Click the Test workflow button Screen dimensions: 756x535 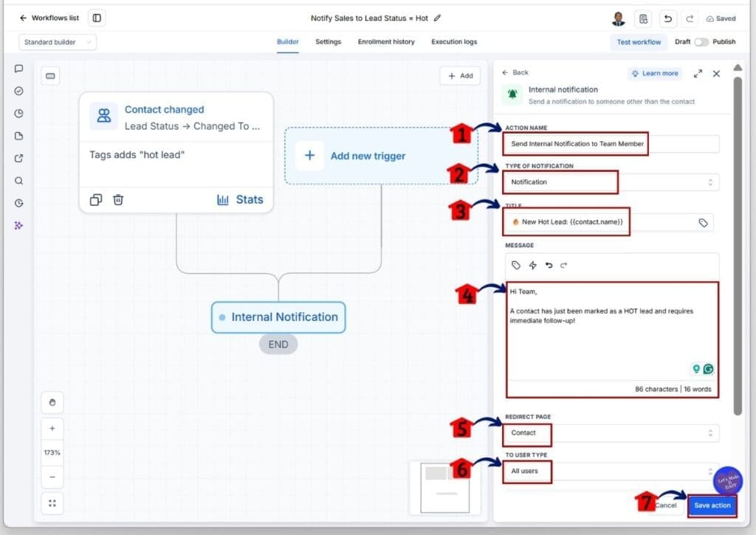click(639, 42)
